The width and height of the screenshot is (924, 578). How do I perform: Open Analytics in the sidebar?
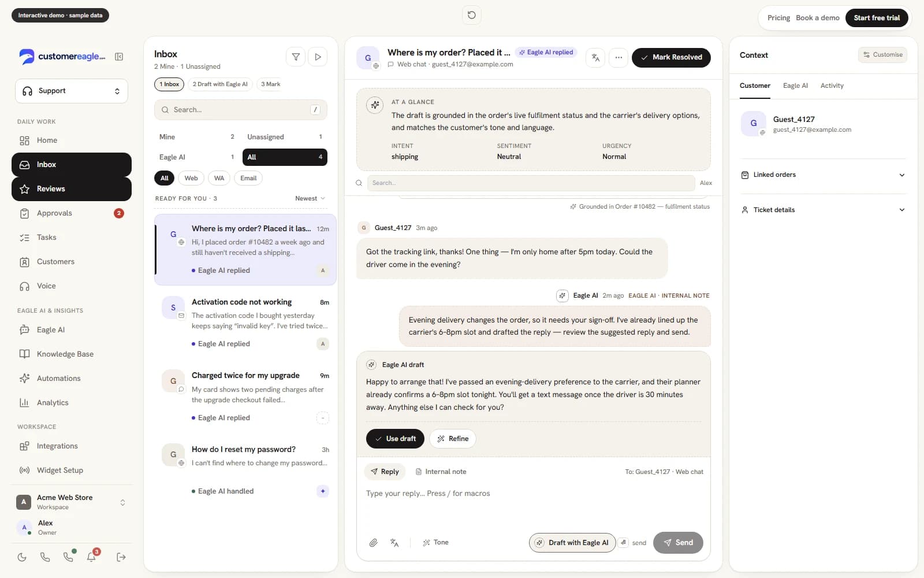(72, 403)
